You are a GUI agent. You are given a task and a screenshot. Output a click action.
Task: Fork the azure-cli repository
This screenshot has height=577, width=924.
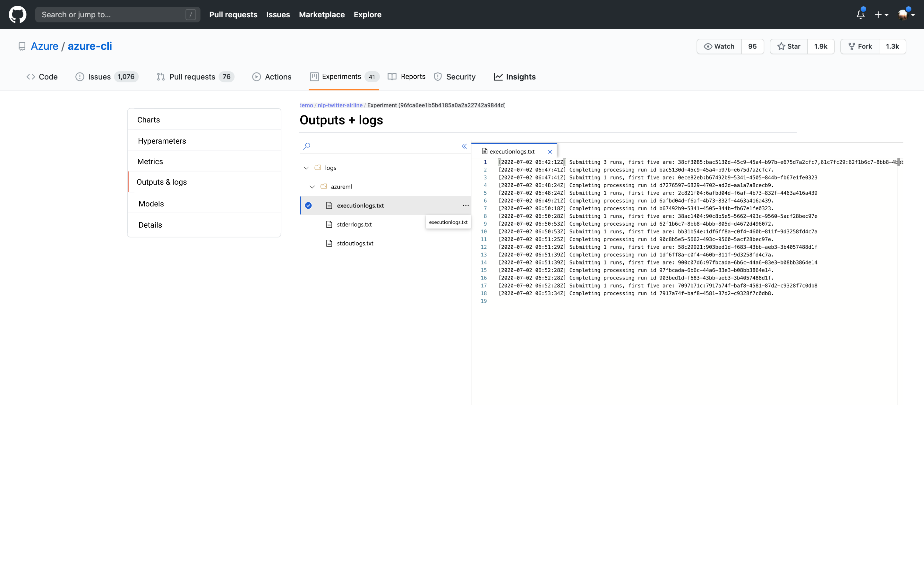pos(860,46)
